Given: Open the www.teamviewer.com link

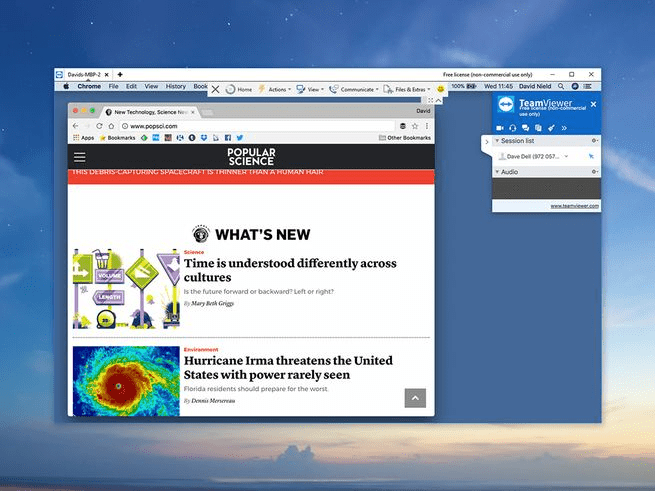Looking at the screenshot, I should click(574, 206).
